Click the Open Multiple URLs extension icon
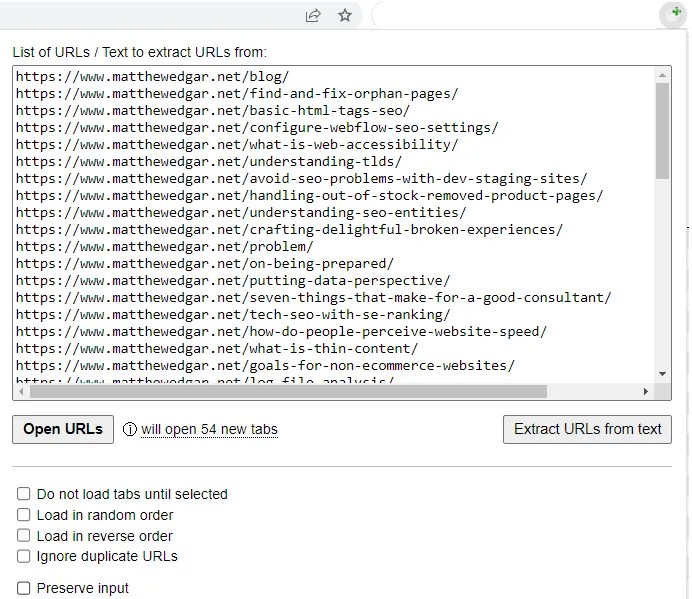Screen dimensions: 692x599 [x=675, y=14]
